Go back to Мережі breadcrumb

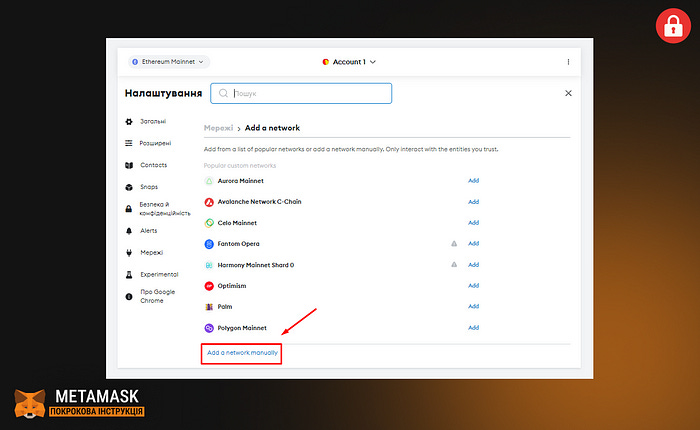point(218,128)
